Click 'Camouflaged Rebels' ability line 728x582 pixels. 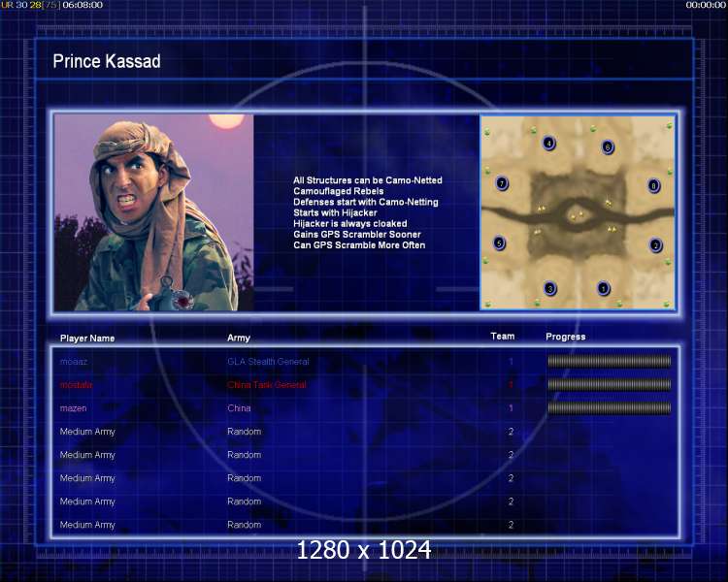[x=339, y=191]
